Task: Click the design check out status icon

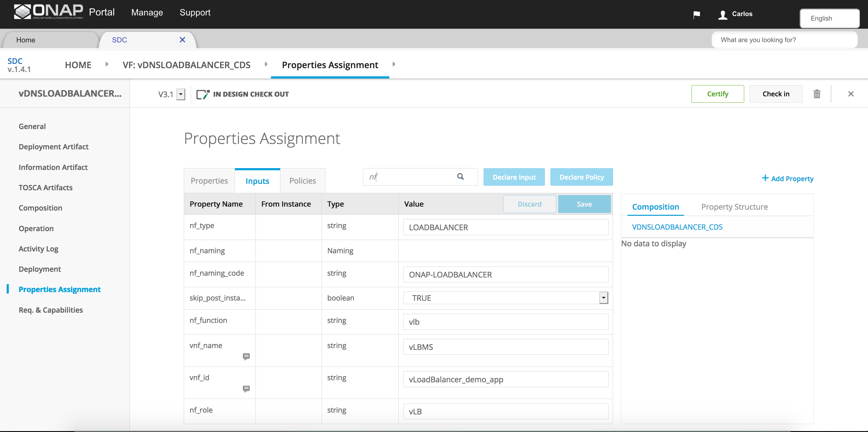Action: coord(203,95)
